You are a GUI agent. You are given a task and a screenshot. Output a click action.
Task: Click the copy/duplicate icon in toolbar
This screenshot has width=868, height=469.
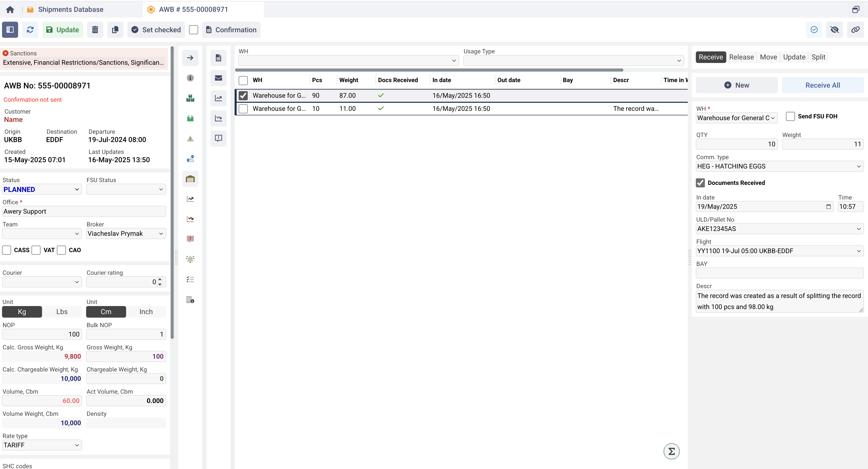point(115,30)
